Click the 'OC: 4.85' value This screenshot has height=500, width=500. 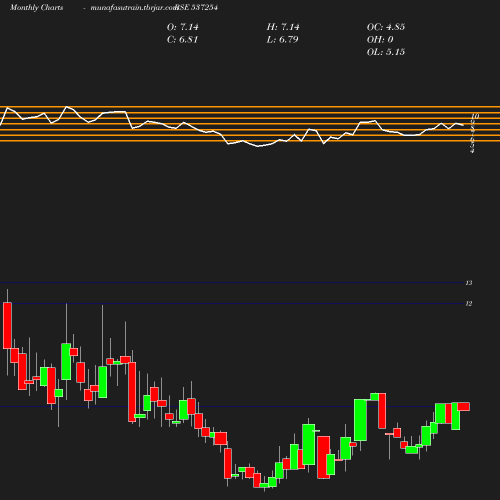pos(386,27)
